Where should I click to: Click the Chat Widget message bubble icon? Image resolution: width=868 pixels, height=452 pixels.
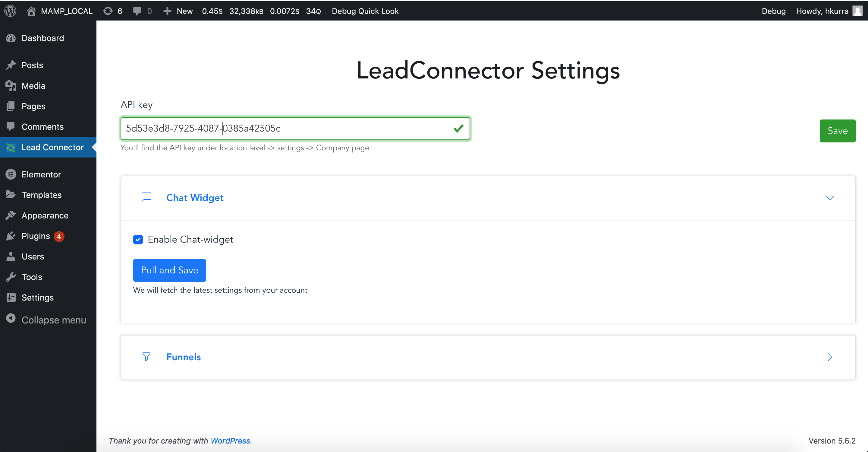pyautogui.click(x=146, y=197)
